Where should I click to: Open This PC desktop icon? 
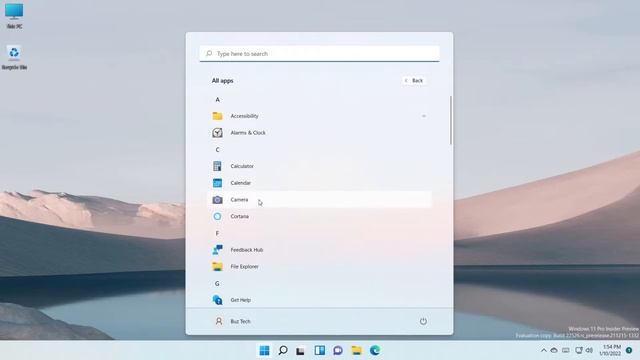(x=14, y=16)
